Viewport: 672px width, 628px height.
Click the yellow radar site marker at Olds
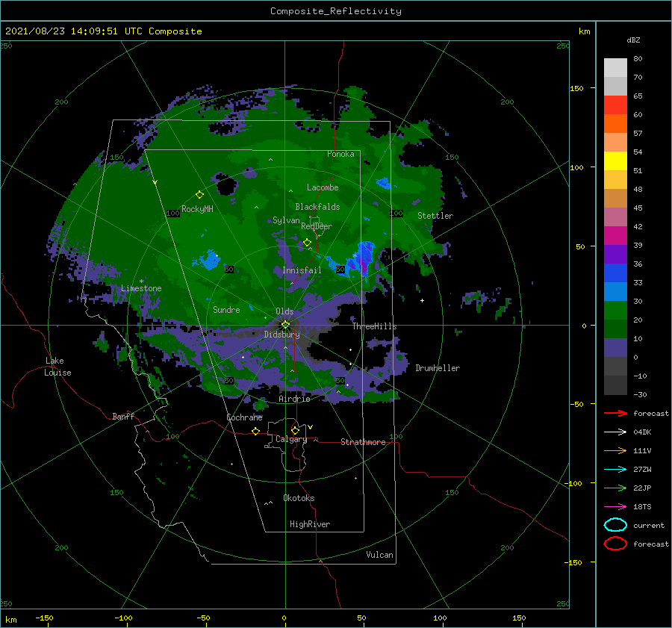285,325
